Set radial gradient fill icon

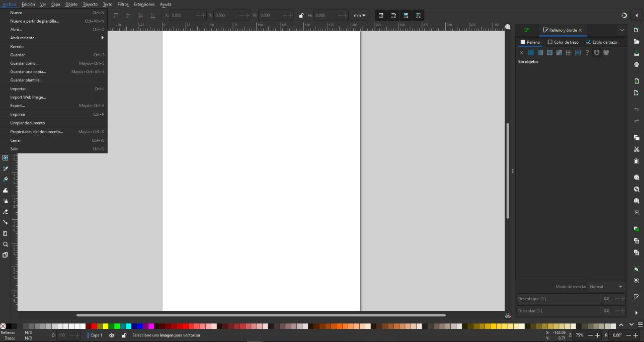click(549, 52)
